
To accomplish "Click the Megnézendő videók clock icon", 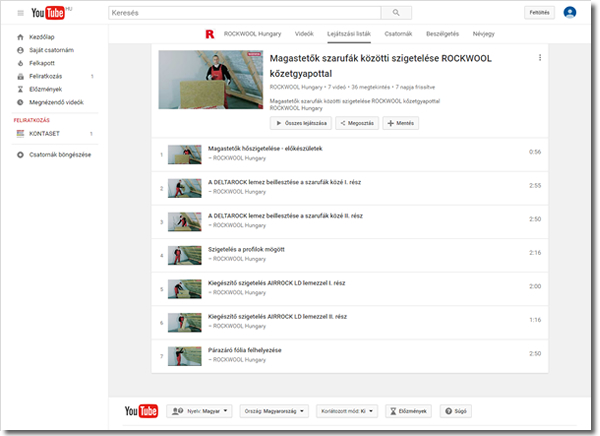I will point(20,102).
